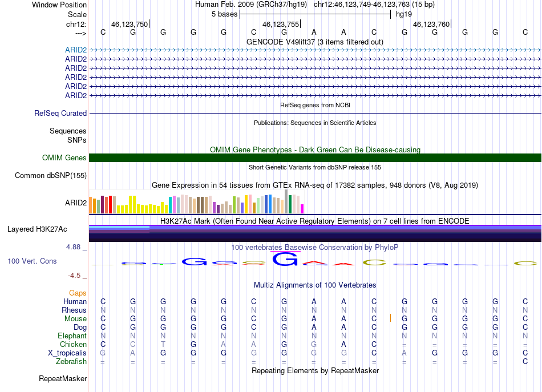Open the RefSeq Curated track label

pyautogui.click(x=60, y=113)
